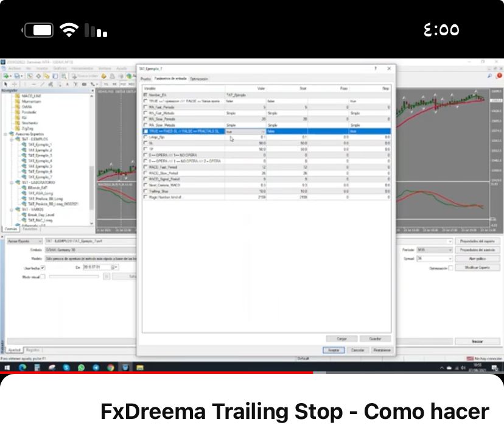Open the Asesor Experto type dropdown
Screen dimensions: 504x425
click(x=25, y=241)
